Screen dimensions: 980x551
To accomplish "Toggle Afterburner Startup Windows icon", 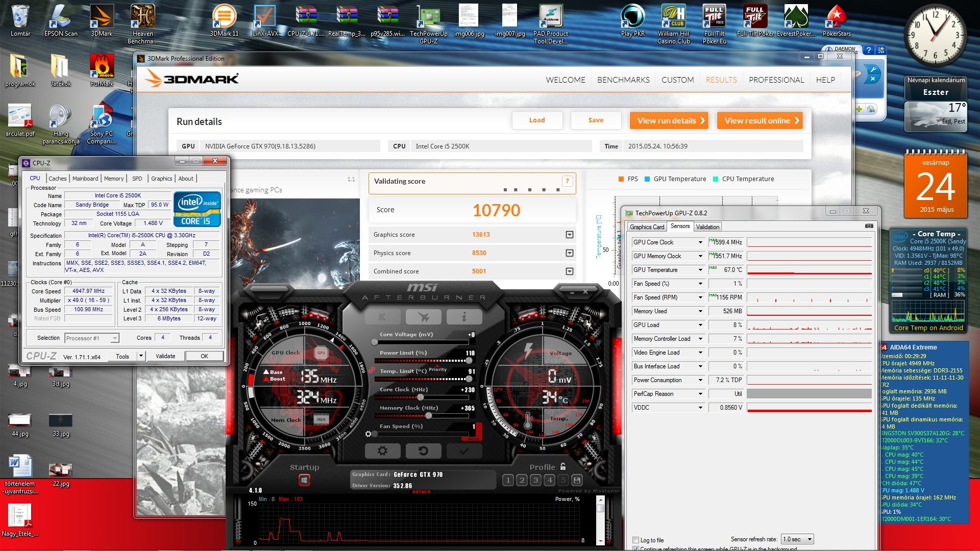I will tap(304, 480).
